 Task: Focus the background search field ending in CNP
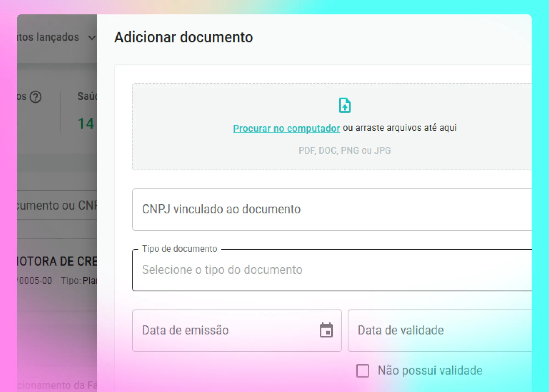(x=57, y=205)
